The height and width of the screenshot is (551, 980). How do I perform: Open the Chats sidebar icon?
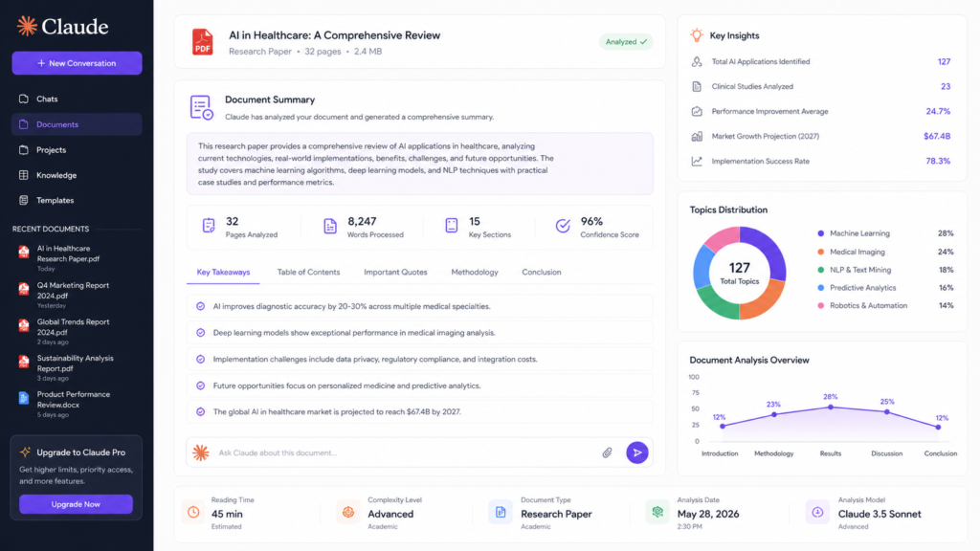click(24, 99)
